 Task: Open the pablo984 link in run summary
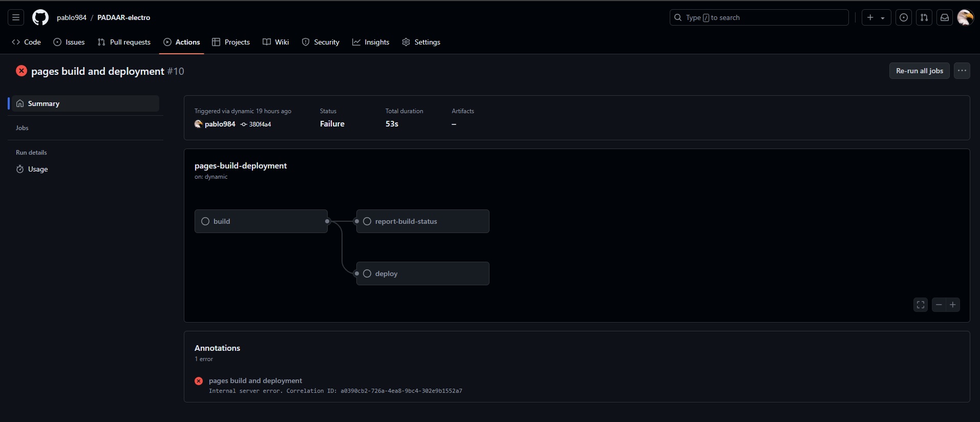tap(220, 124)
